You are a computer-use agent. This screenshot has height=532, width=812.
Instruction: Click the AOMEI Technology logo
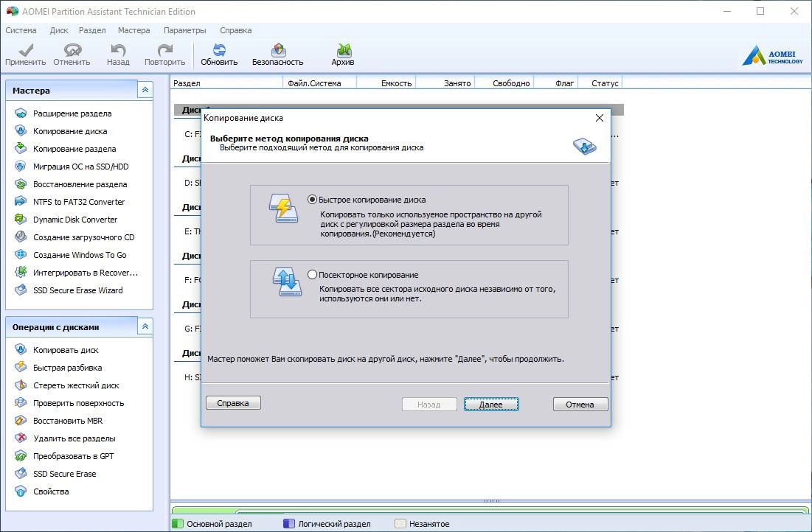772,55
